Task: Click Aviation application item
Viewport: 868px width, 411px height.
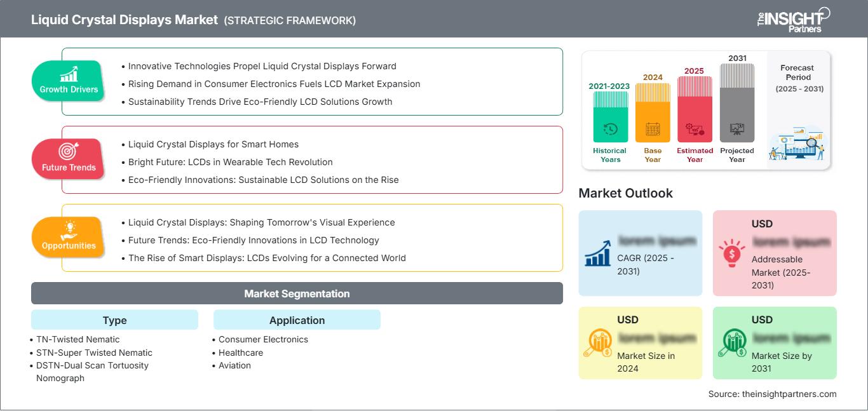Action: point(234,365)
